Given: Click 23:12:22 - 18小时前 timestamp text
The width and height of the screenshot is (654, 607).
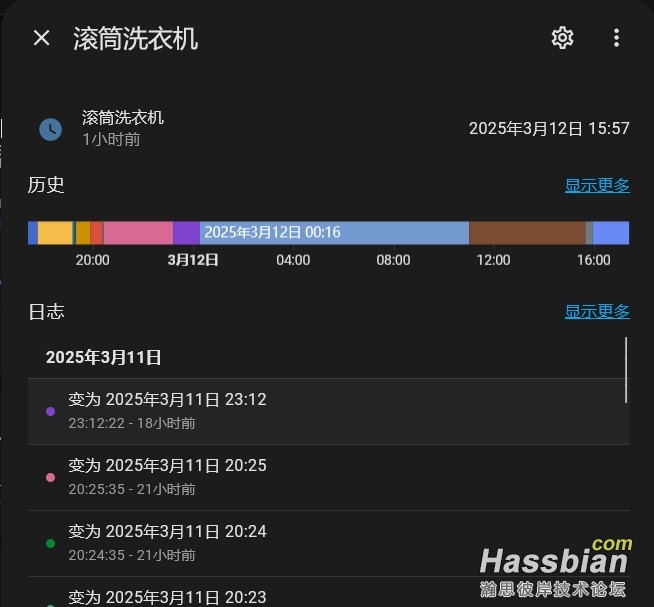Looking at the screenshot, I should click(132, 423).
